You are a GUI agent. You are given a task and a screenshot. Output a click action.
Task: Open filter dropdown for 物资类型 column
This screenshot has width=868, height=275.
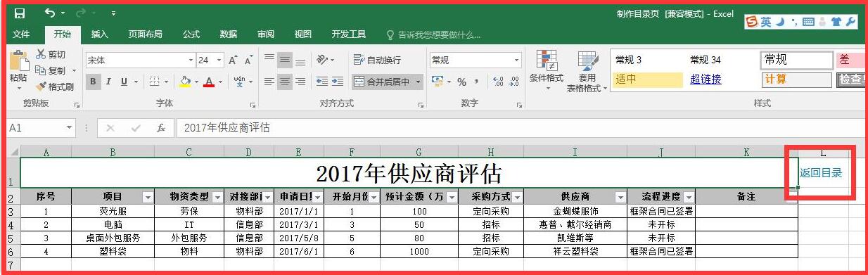tap(218, 197)
